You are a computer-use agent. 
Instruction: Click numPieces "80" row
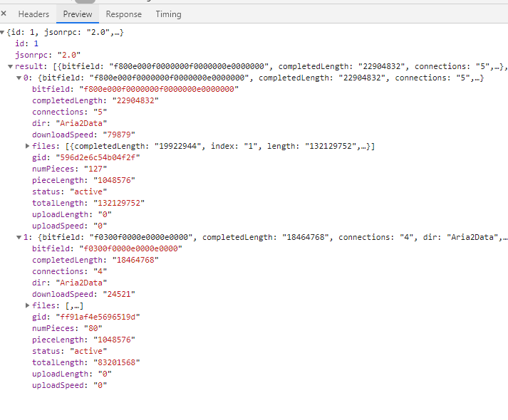tap(67, 328)
